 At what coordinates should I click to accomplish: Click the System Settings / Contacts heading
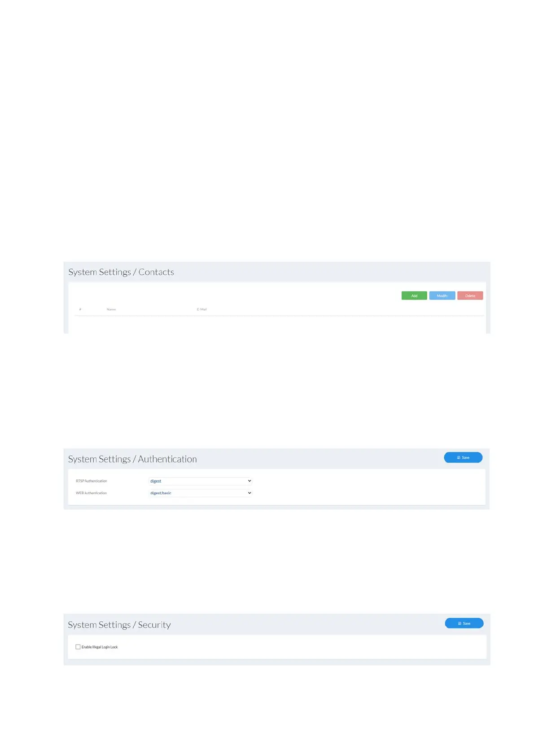pyautogui.click(x=121, y=272)
